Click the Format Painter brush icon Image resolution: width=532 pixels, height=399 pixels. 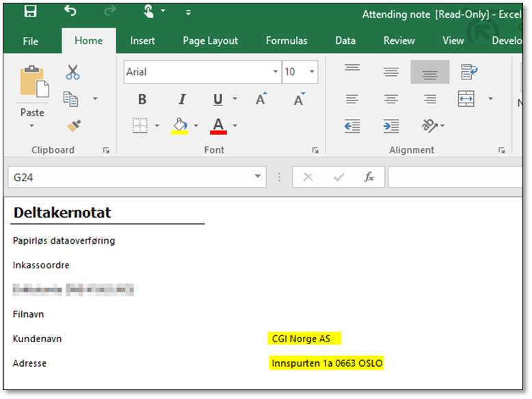73,125
